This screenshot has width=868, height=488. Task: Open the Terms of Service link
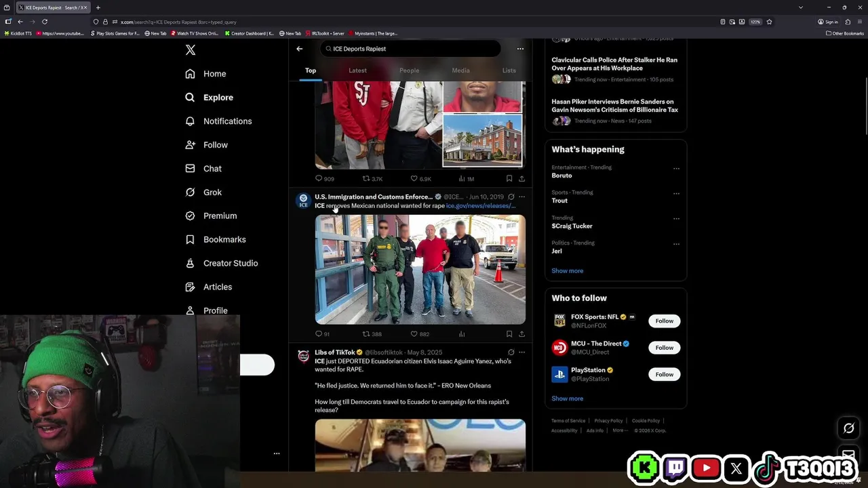pyautogui.click(x=568, y=421)
